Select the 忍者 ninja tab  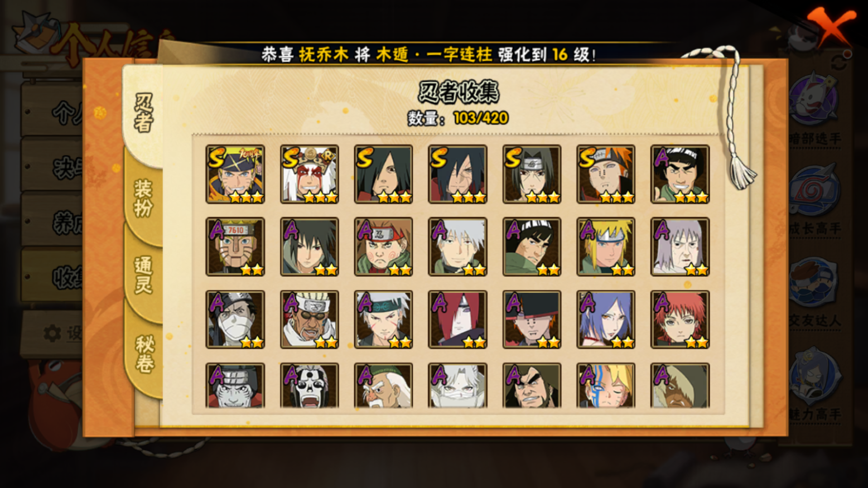click(x=143, y=113)
